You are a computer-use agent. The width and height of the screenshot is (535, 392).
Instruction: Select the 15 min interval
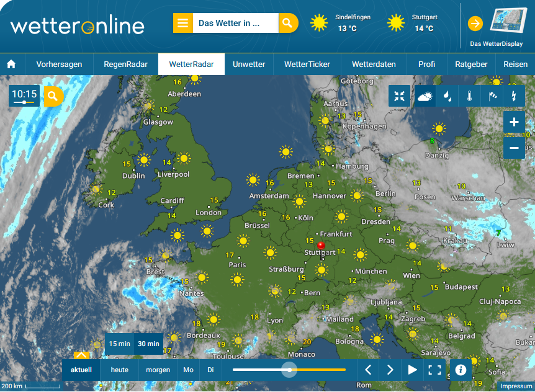[x=120, y=344]
